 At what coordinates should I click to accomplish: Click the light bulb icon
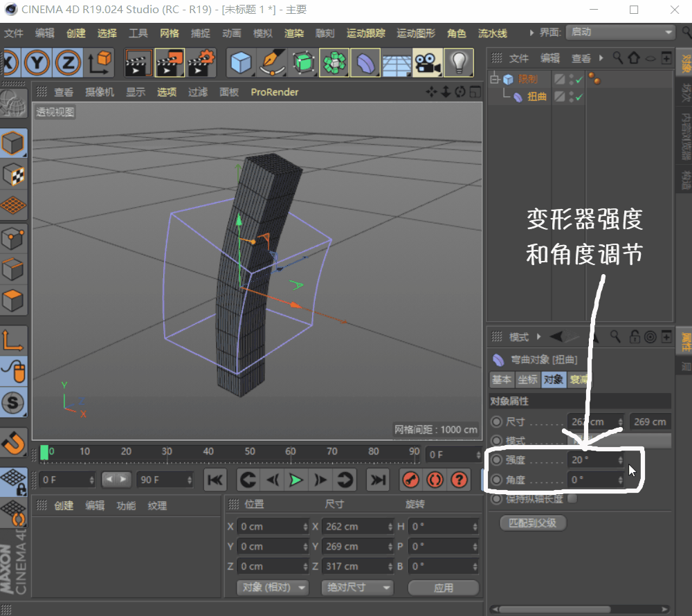tap(458, 63)
